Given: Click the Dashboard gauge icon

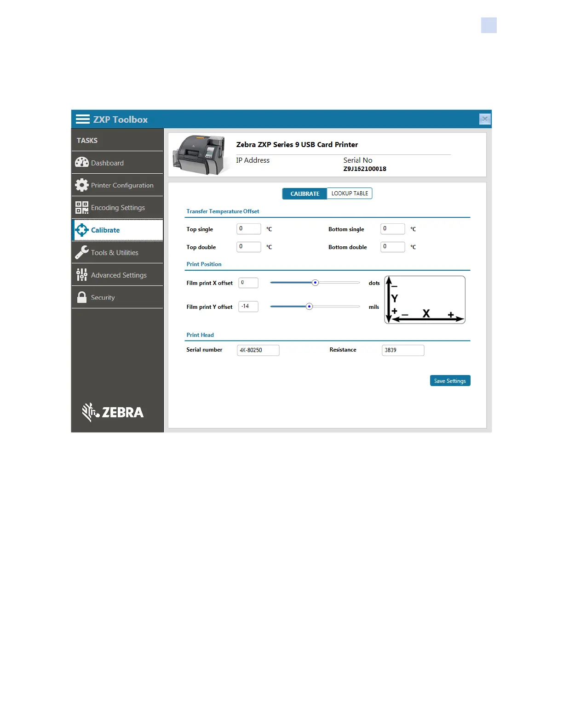Looking at the screenshot, I should point(82,162).
